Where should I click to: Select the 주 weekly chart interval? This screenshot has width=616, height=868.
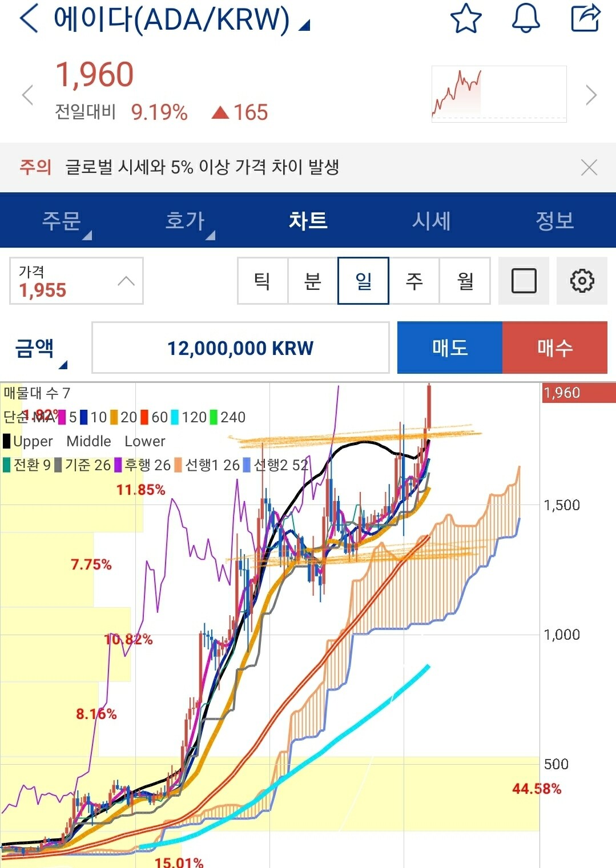(414, 281)
